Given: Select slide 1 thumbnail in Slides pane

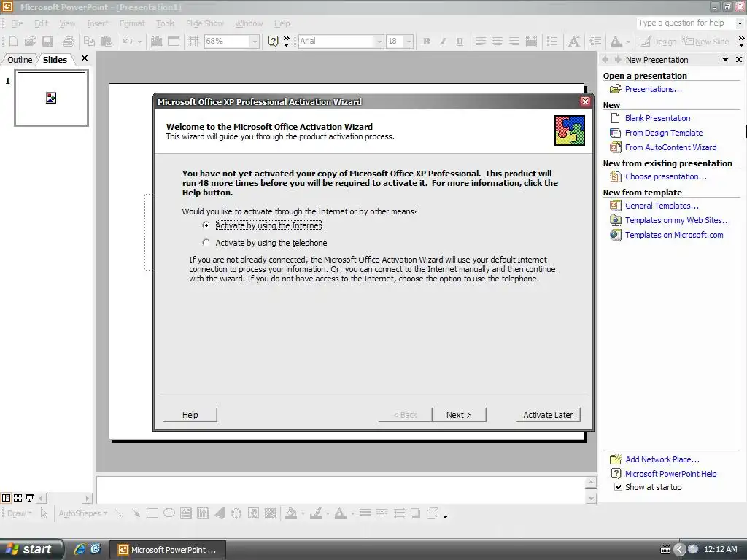Looking at the screenshot, I should [x=52, y=98].
